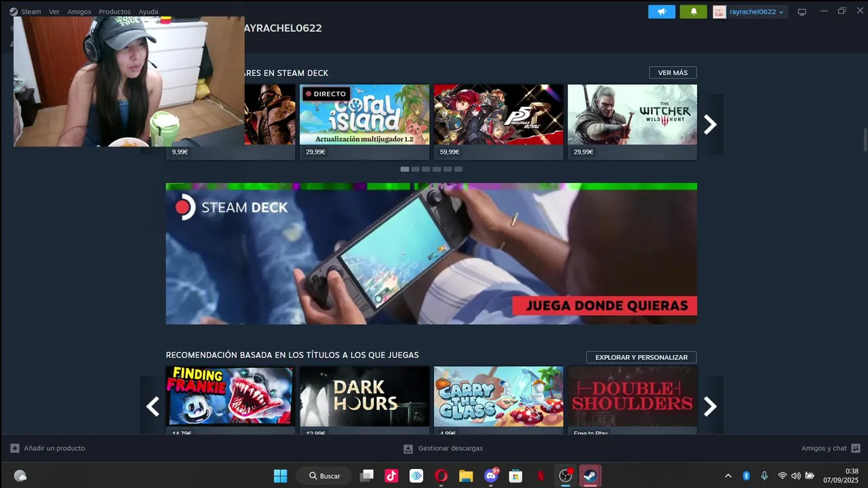Open the Ayuda menu
Viewport: 868px width, 488px height.
pyautogui.click(x=149, y=12)
